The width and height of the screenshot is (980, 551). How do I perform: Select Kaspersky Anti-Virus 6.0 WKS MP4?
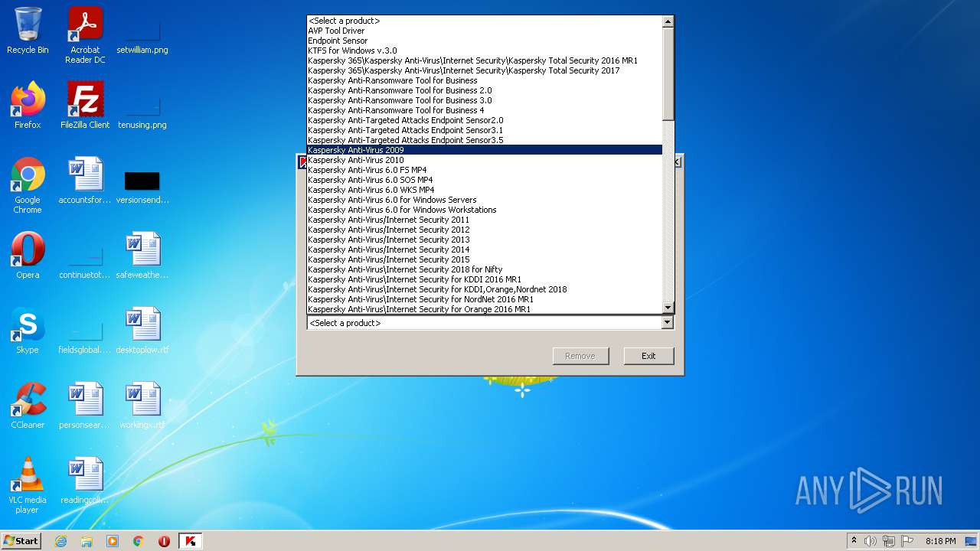485,190
